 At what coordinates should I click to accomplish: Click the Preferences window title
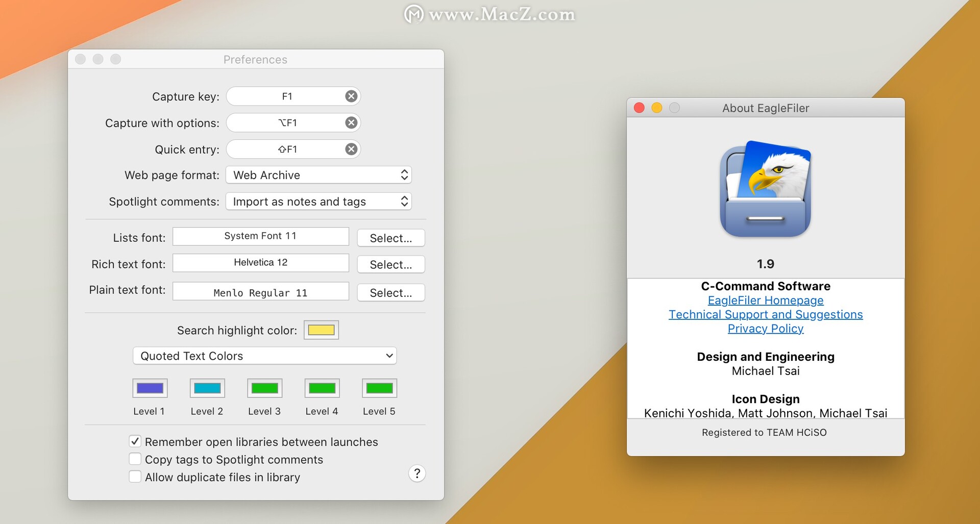[x=255, y=60]
